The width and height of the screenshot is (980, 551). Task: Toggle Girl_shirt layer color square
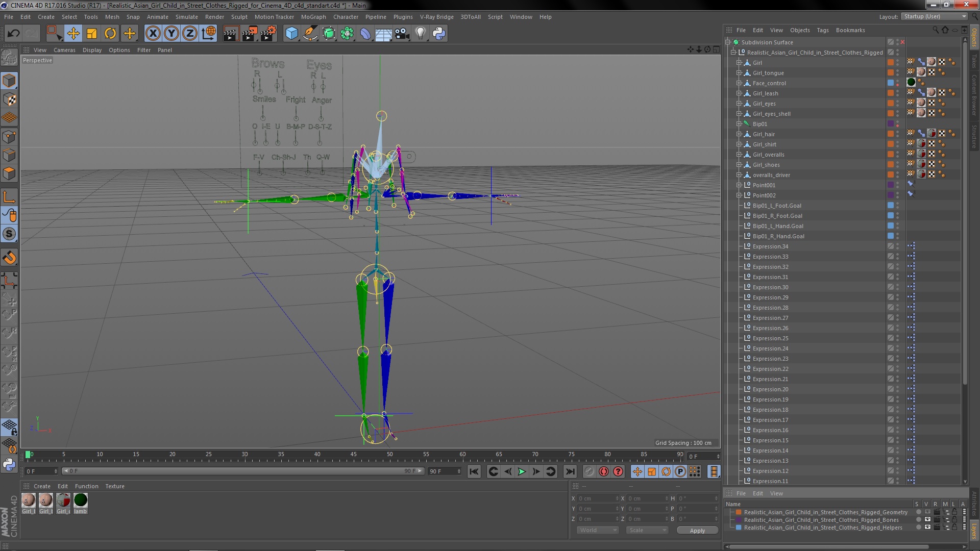coord(891,144)
